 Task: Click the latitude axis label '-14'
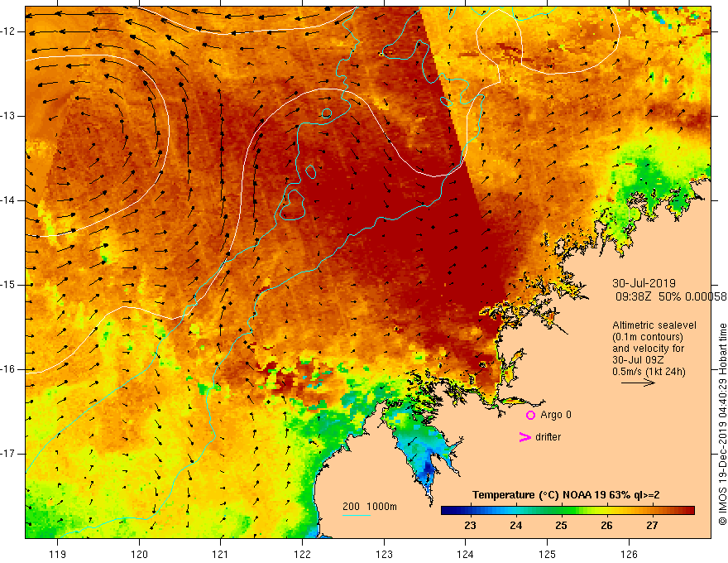coord(9,200)
